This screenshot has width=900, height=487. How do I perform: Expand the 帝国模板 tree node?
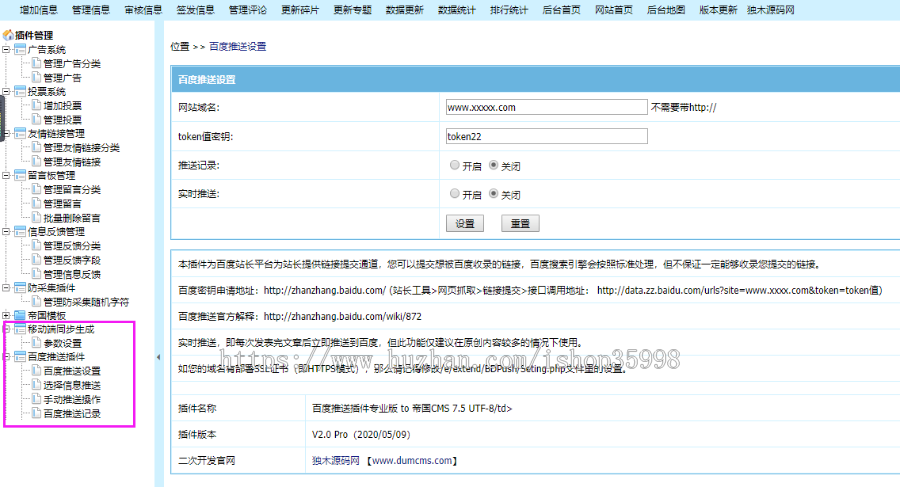(x=6, y=315)
